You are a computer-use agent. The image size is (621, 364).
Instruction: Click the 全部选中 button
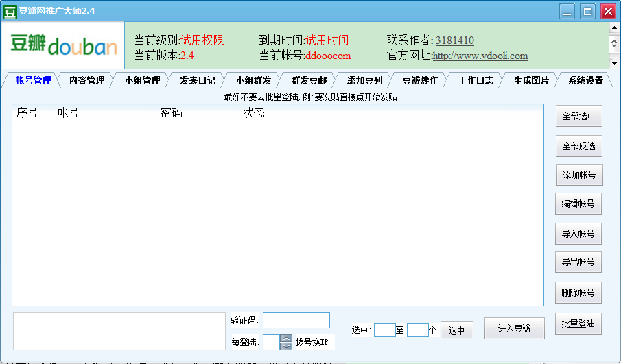tap(578, 116)
